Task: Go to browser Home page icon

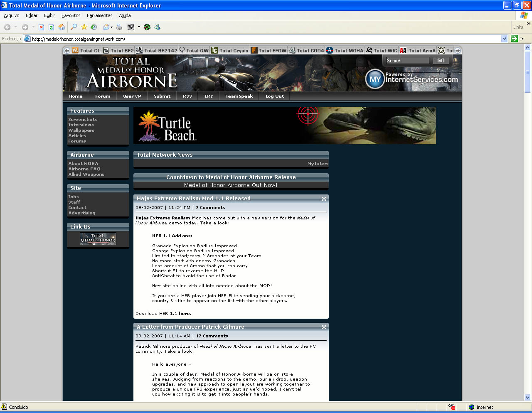Action: pyautogui.click(x=62, y=27)
